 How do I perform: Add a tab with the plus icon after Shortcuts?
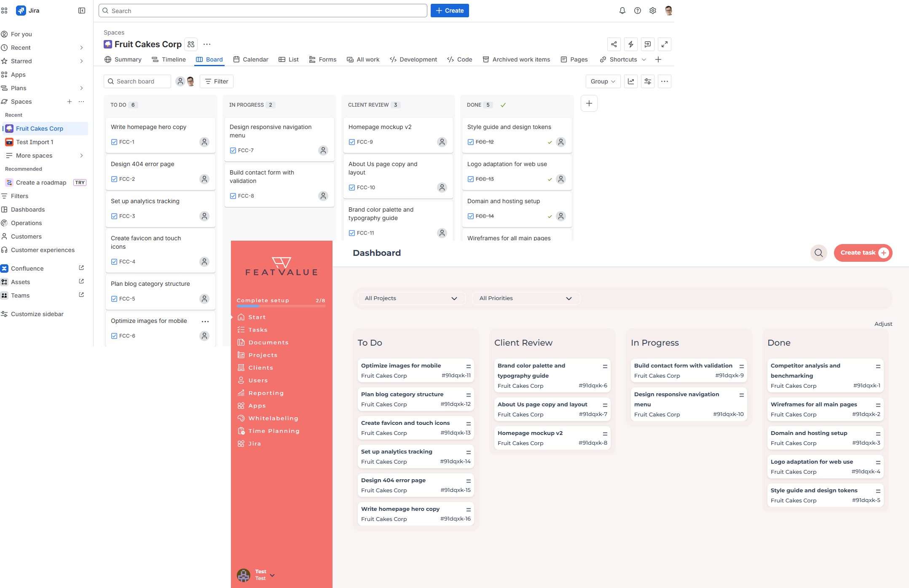click(x=658, y=59)
